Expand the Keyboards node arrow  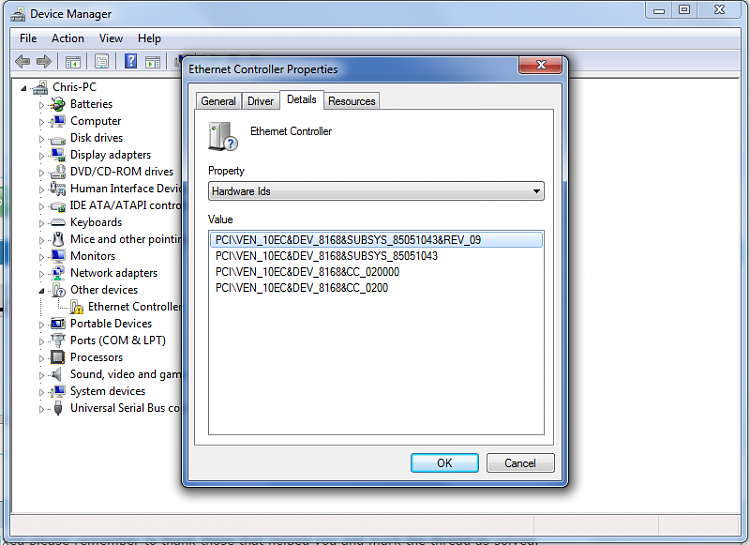pos(41,223)
